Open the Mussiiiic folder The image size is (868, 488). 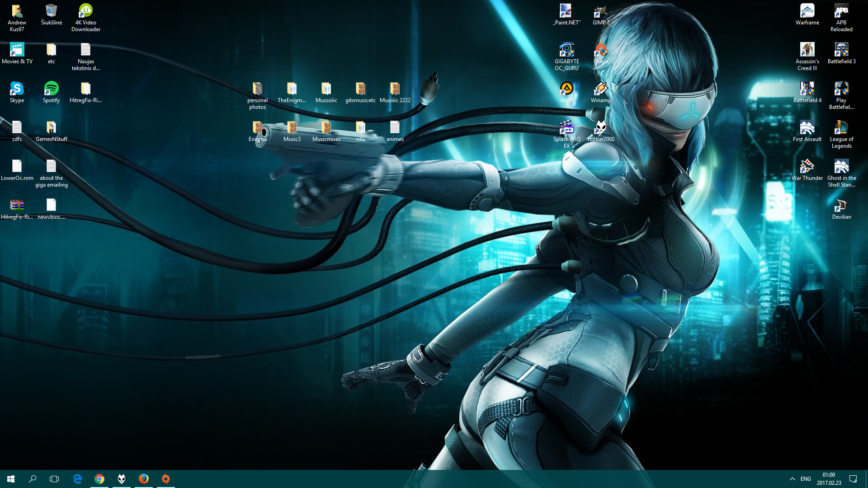(326, 93)
